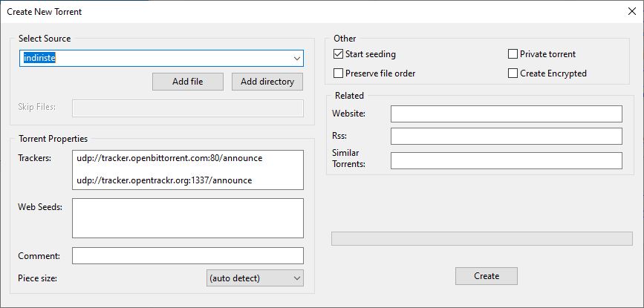Tick the Preserve file order checkbox
644x308 pixels.
[338, 73]
